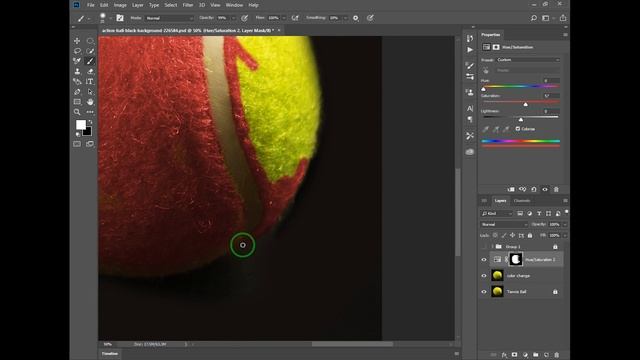This screenshot has height=360, width=640.
Task: Create a new group folder icon
Action: (536, 355)
